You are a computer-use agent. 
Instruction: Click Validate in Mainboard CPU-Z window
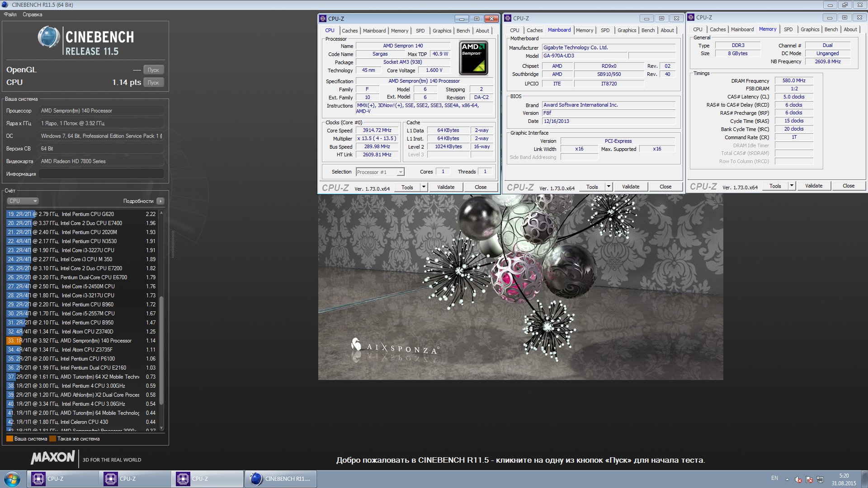coord(631,187)
